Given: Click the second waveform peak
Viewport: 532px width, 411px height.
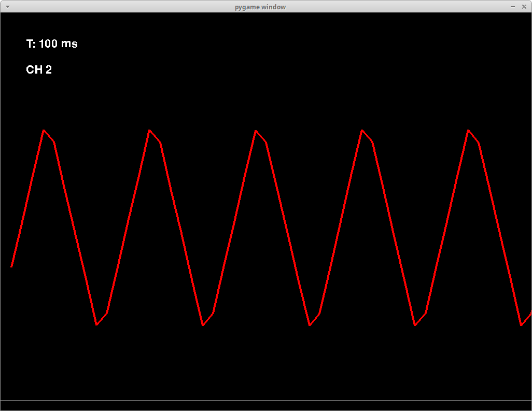Looking at the screenshot, I should tap(149, 130).
